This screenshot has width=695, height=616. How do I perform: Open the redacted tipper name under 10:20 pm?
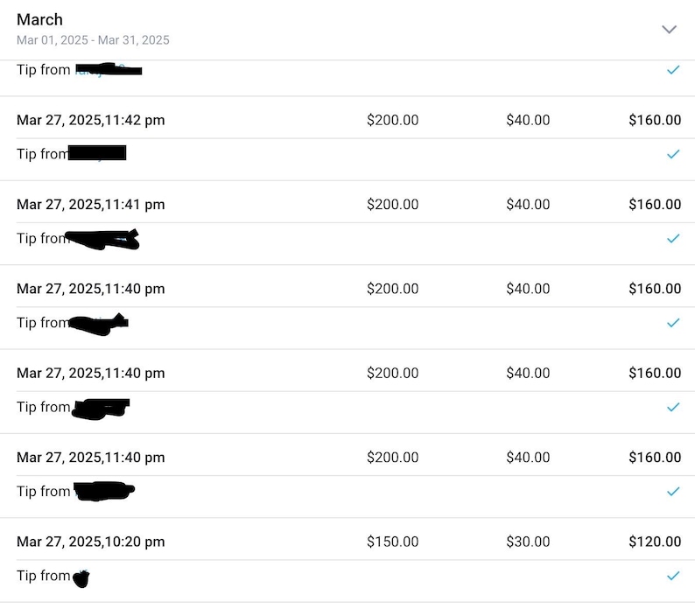click(x=81, y=577)
